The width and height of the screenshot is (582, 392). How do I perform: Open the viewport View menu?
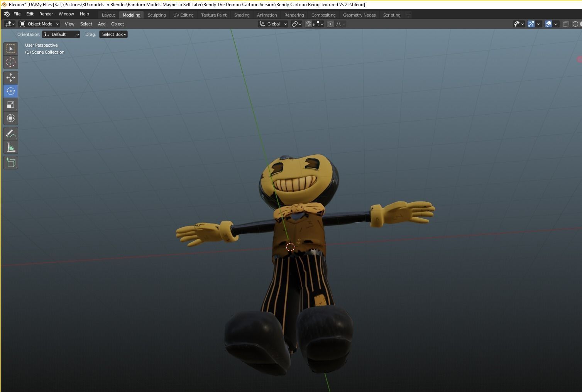tap(69, 24)
